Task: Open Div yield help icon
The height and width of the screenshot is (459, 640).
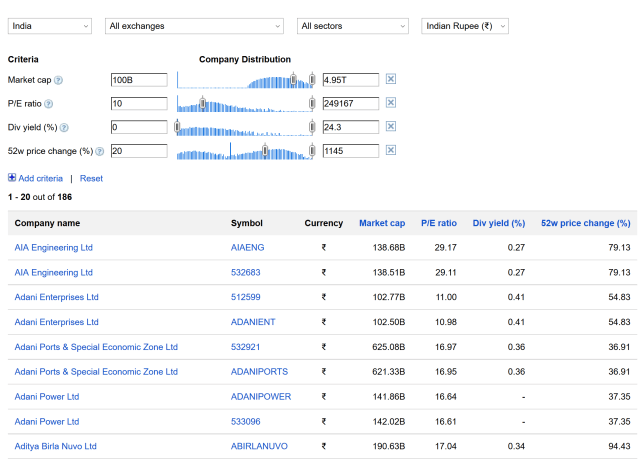Action: coord(64,128)
